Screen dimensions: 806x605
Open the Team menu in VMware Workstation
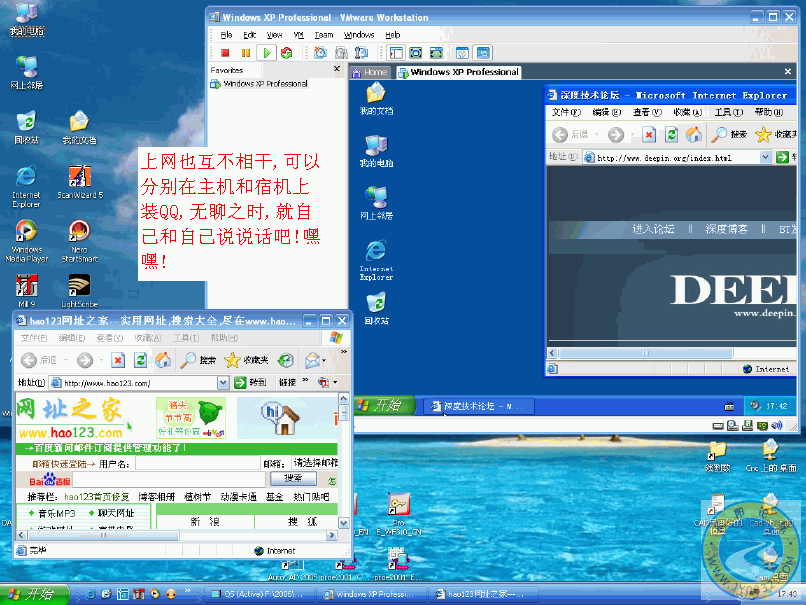pyautogui.click(x=324, y=35)
